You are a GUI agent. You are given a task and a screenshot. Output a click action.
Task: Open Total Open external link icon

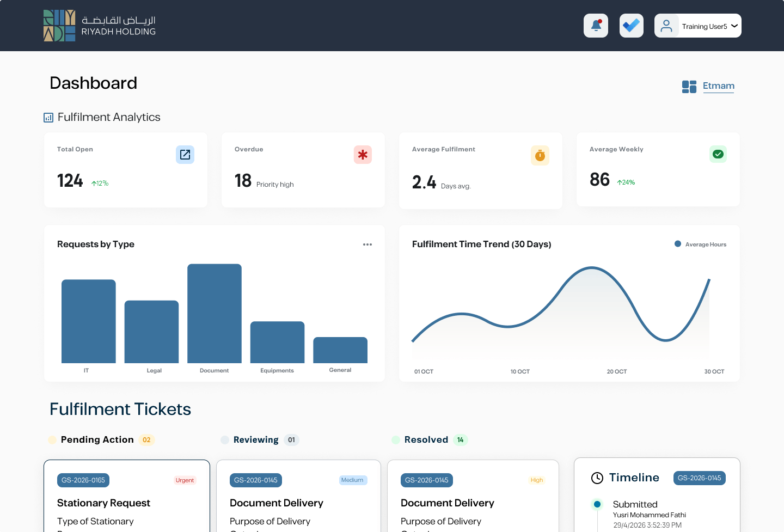(185, 155)
